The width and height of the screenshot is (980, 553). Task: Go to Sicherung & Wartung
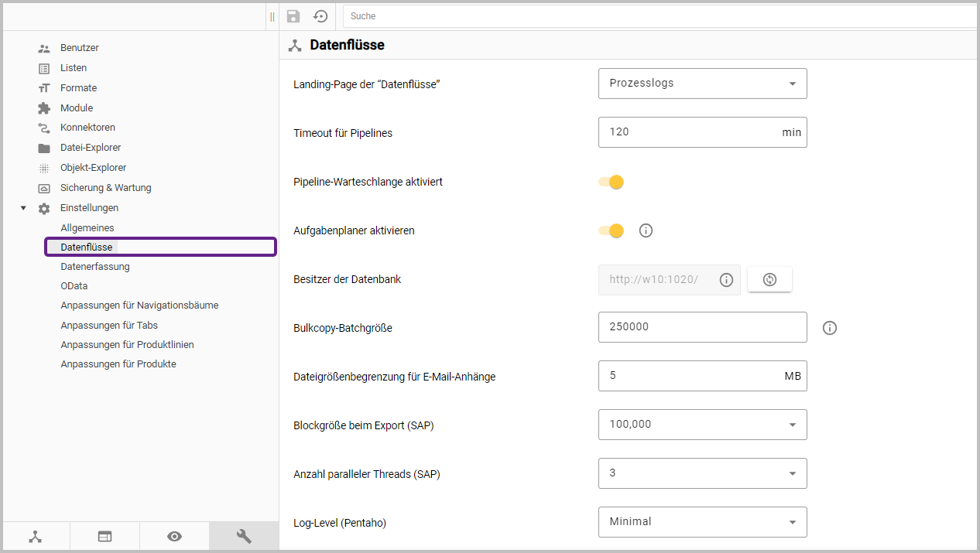[x=105, y=188]
